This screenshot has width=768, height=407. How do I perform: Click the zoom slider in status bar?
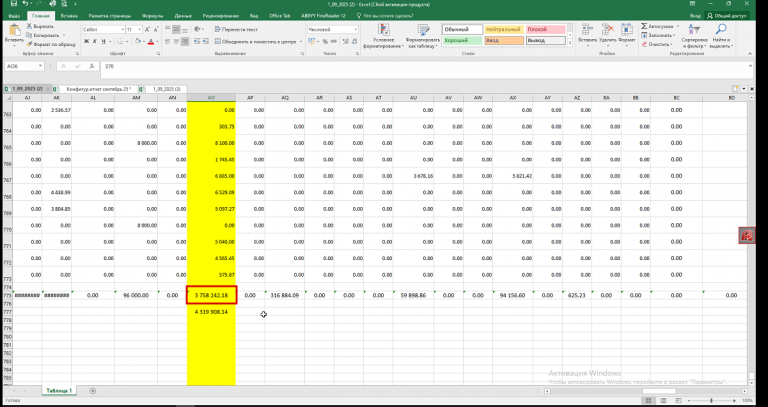click(x=711, y=401)
